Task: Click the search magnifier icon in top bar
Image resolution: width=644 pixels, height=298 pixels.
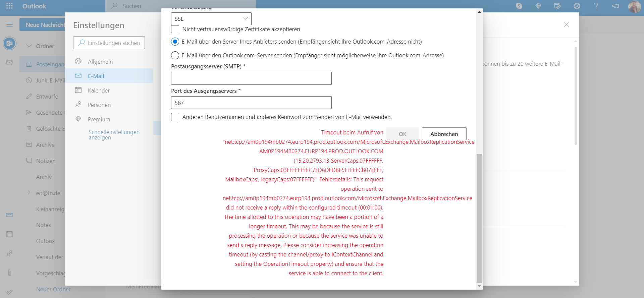Action: click(x=114, y=6)
